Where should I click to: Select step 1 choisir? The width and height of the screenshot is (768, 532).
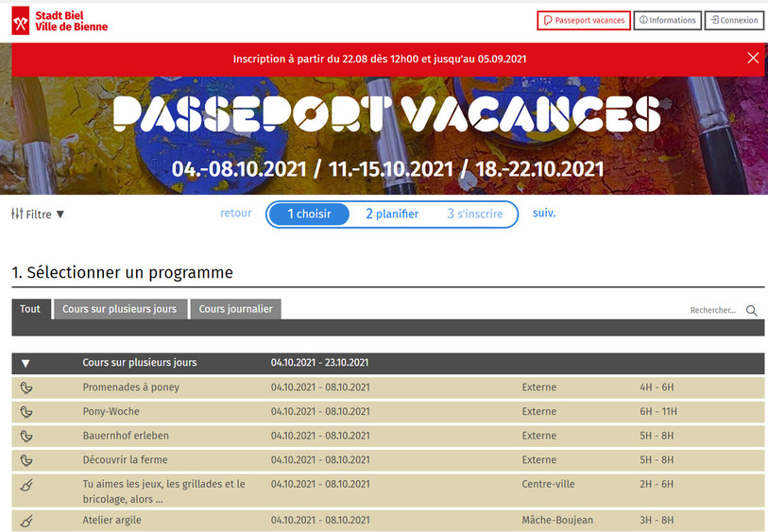click(x=309, y=215)
